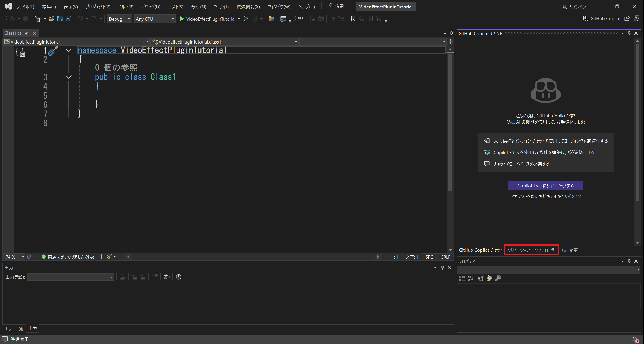Click the output timestamp clock icon
Image resolution: width=644 pixels, height=344 pixels.
[179, 277]
